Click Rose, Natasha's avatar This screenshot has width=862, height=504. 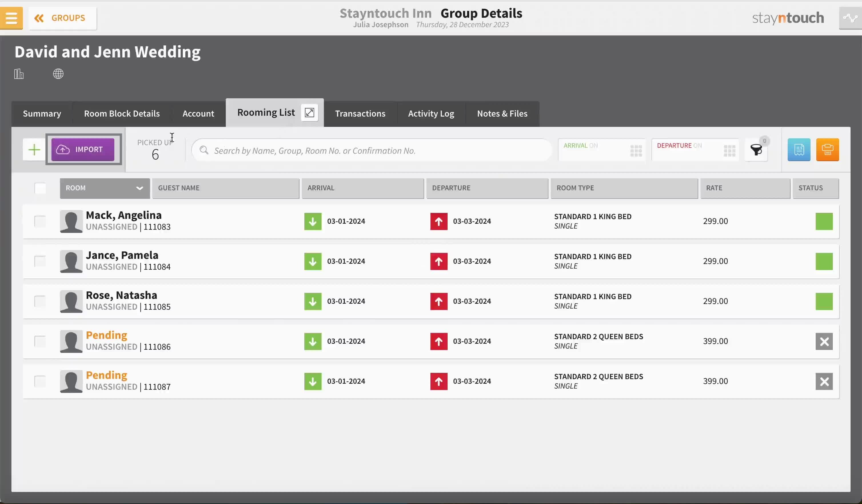point(71,301)
